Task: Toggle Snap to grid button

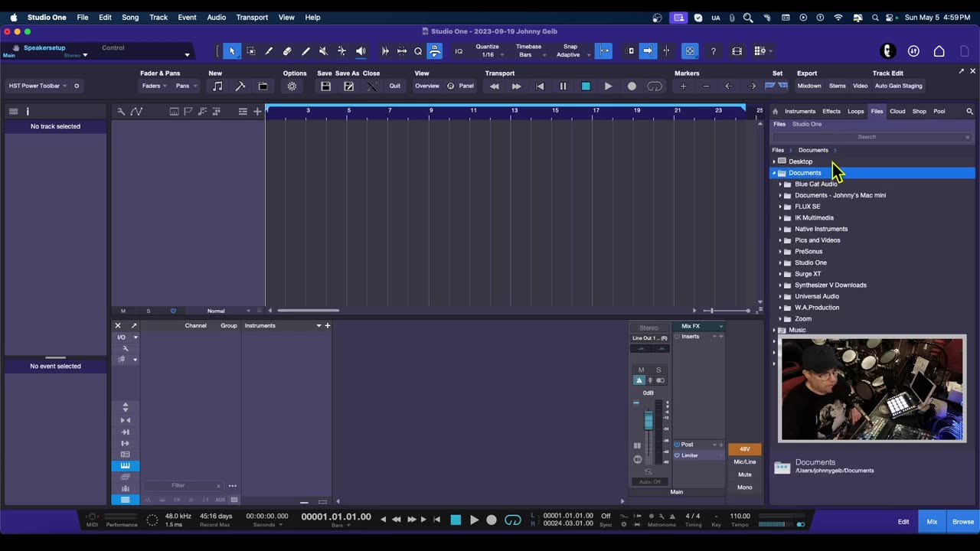Action: pos(604,51)
